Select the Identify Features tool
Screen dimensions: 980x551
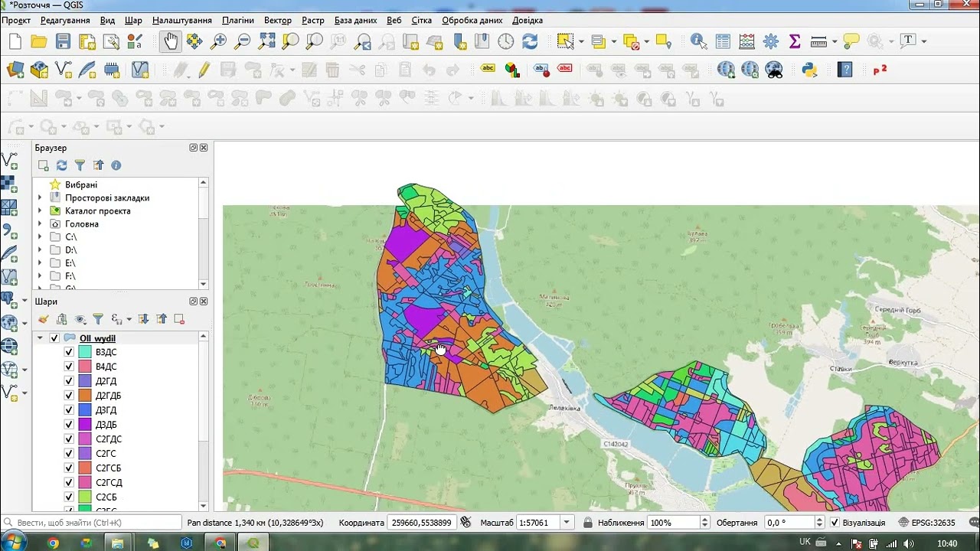(698, 41)
